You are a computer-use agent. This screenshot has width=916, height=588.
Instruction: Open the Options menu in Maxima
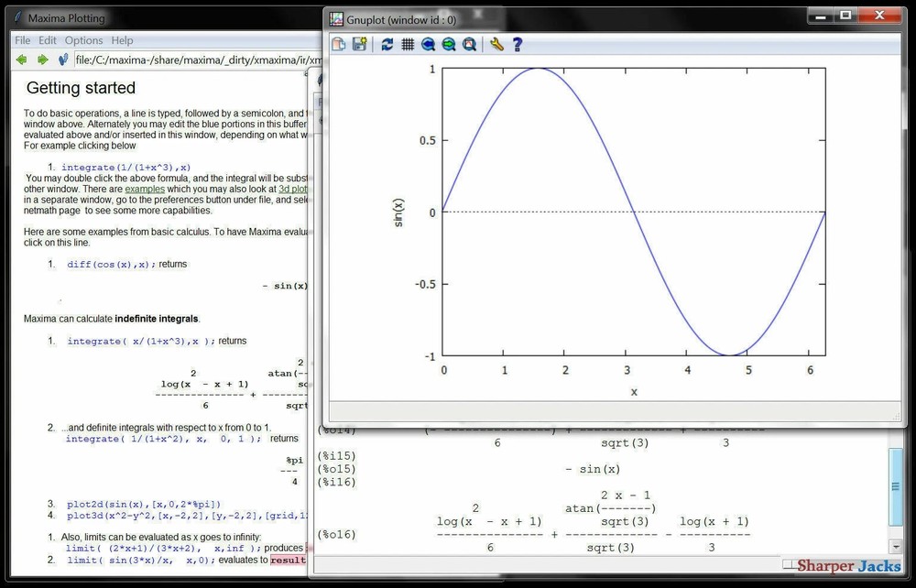coord(83,40)
